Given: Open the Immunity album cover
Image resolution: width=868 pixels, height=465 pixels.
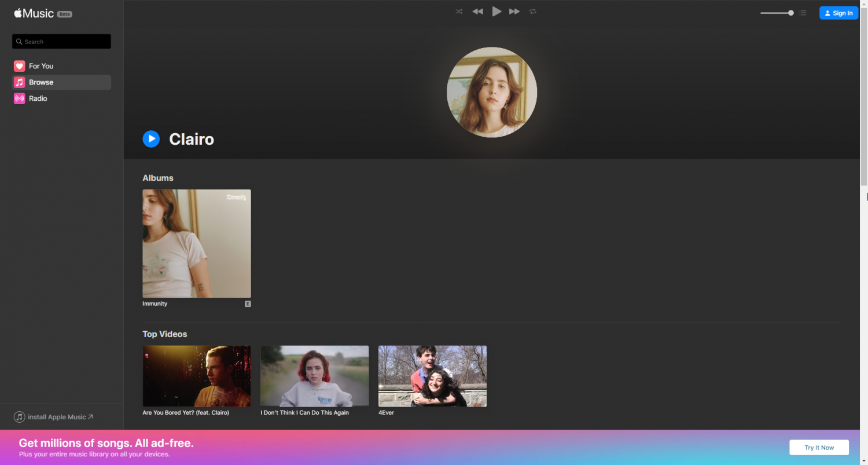Looking at the screenshot, I should tap(197, 244).
